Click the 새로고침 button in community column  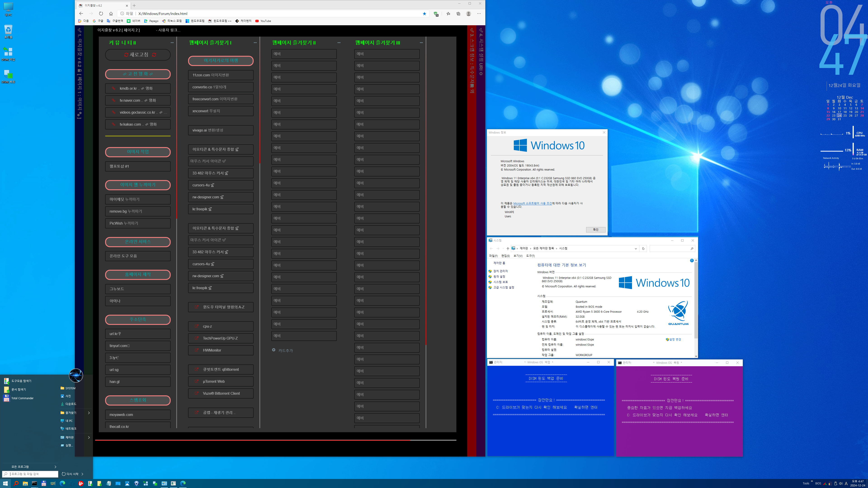[138, 54]
